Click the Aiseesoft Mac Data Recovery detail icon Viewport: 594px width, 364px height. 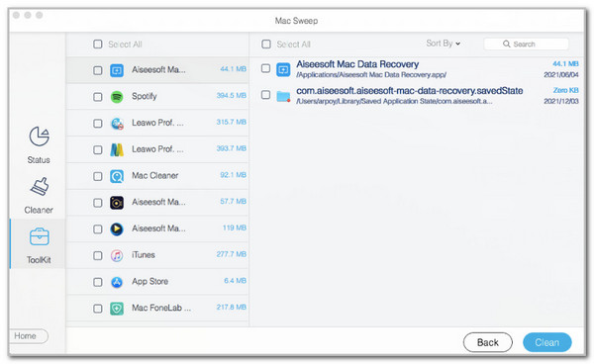pyautogui.click(x=283, y=69)
